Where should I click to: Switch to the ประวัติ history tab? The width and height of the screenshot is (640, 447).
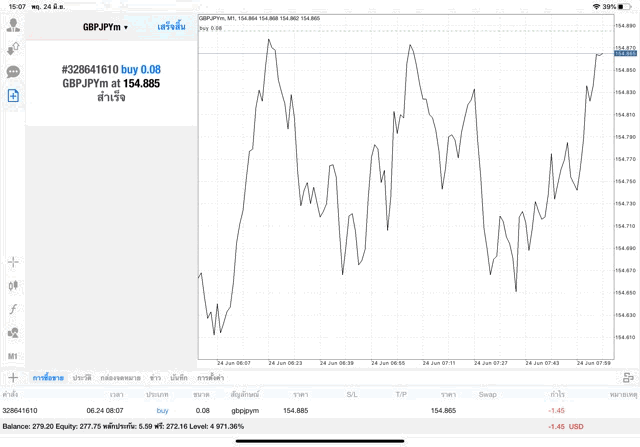82,378
